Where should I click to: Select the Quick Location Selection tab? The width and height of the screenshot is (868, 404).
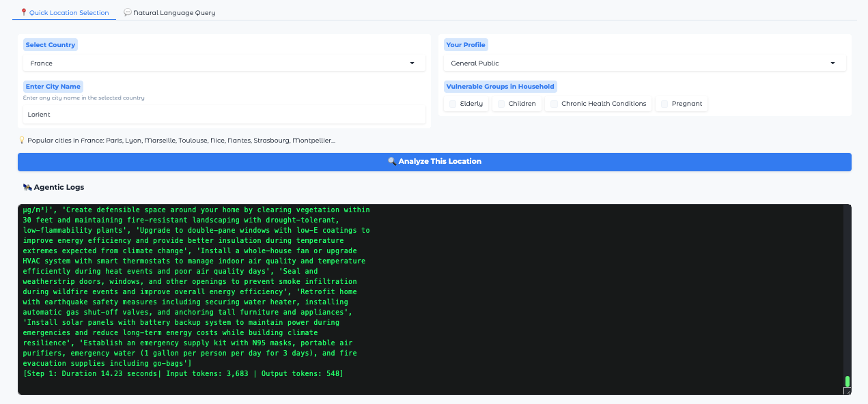click(64, 12)
